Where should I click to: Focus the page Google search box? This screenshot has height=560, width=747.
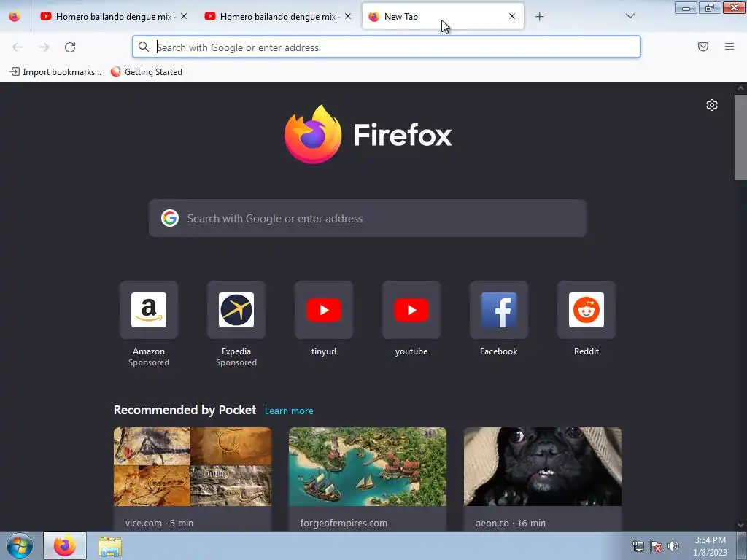(368, 218)
